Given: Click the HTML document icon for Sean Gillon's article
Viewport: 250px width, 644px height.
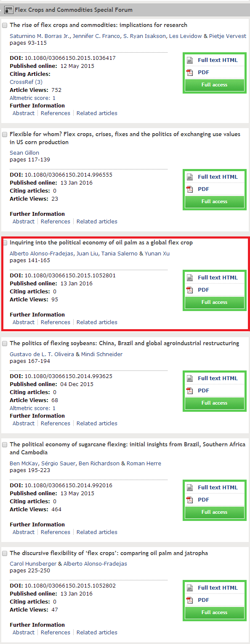Looking at the screenshot, I should point(190,177).
